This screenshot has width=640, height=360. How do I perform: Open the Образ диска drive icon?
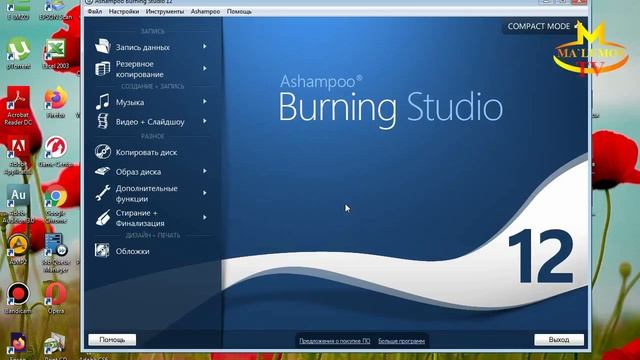tap(102, 171)
